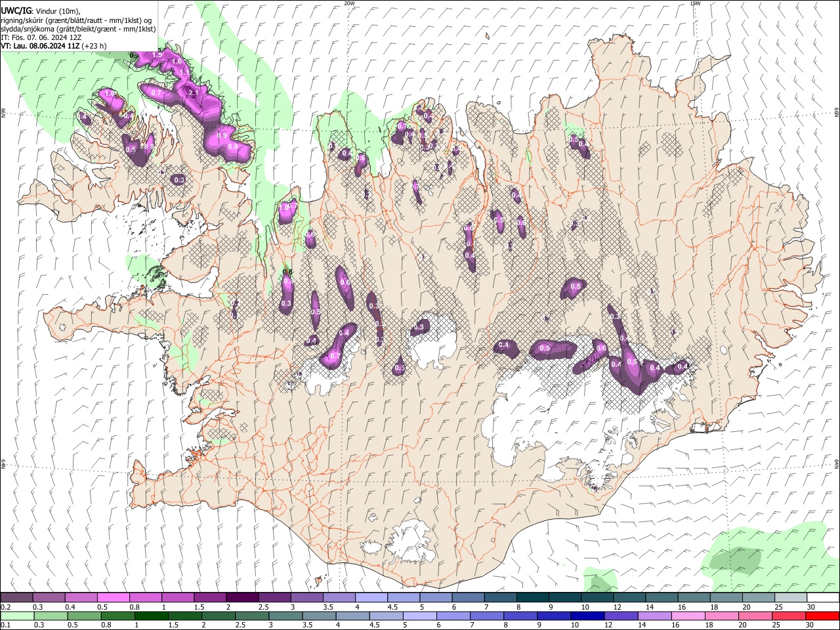Select the 'rigning/skúrir' legend description line
The width and height of the screenshot is (840, 630).
click(x=76, y=20)
